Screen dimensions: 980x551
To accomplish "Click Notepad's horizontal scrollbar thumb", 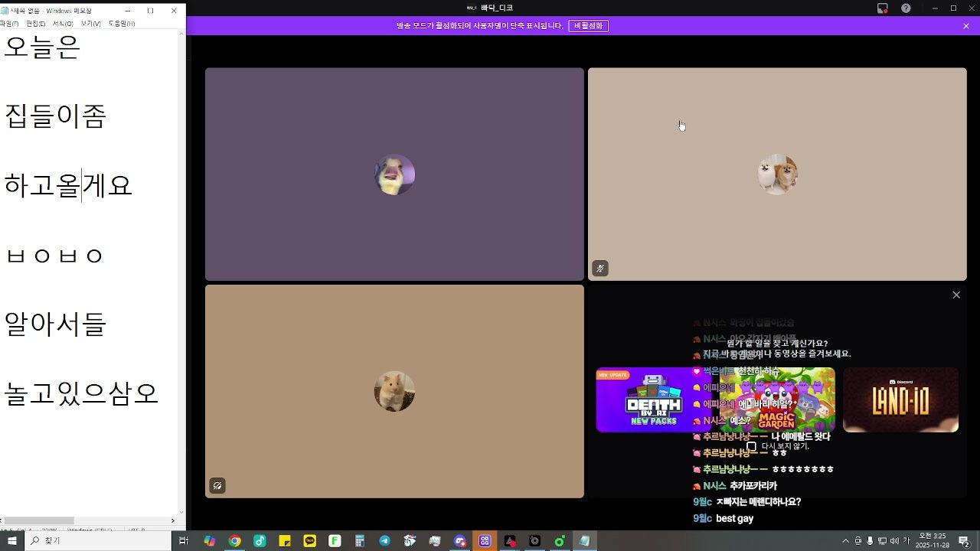I will [x=38, y=520].
